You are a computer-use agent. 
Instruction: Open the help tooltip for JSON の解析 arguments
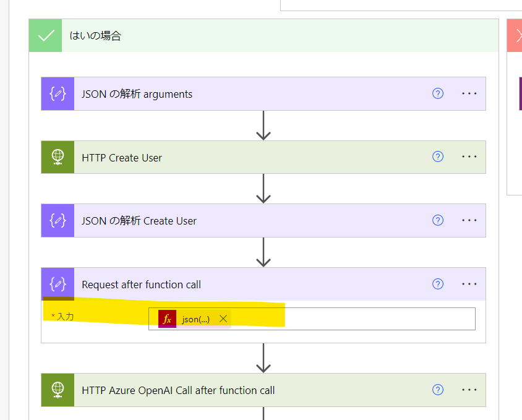(438, 93)
